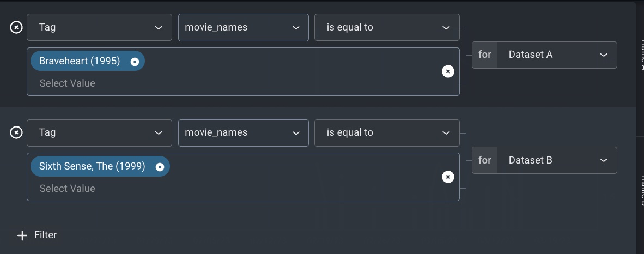Select the Sixth Sense, The (1999) label
Screen dimensions: 644x254
click(x=92, y=166)
